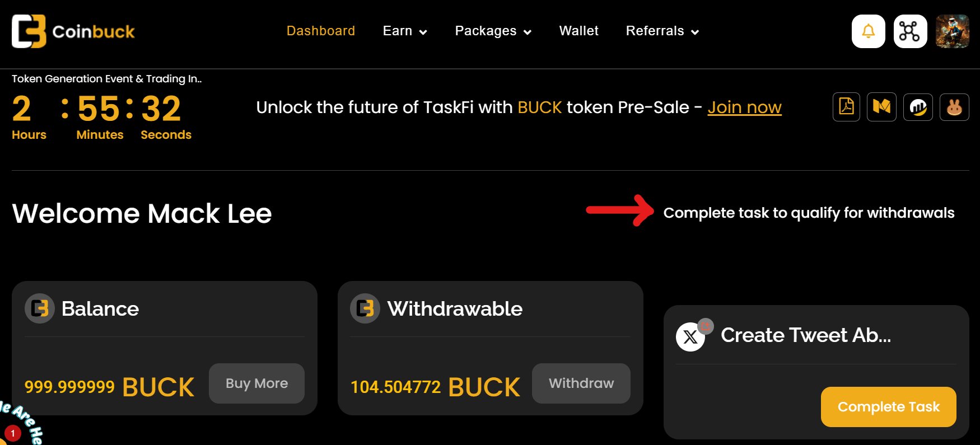Click the Coinbuck logo
This screenshot has width=980, height=445.
point(73,31)
